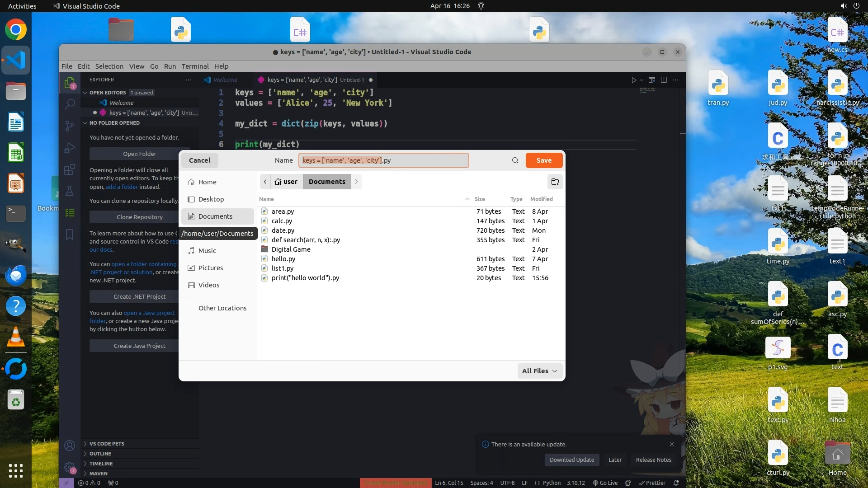
Task: Toggle Prettier formatter status item
Action: [x=652, y=483]
